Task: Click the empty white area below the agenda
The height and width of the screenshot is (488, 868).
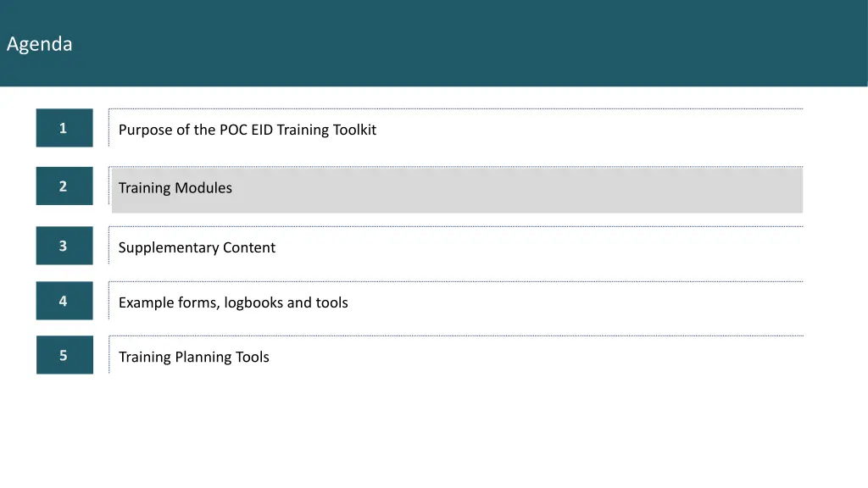Action: click(434, 431)
